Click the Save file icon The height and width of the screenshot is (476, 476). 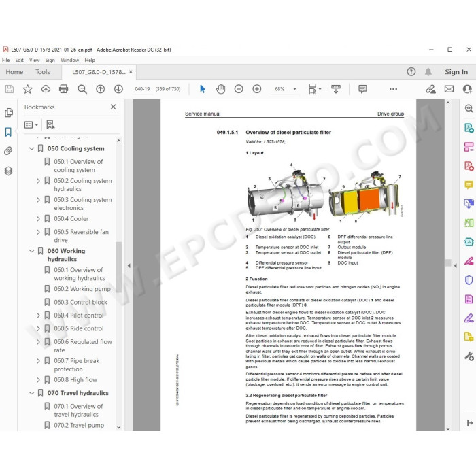pyautogui.click(x=10, y=89)
